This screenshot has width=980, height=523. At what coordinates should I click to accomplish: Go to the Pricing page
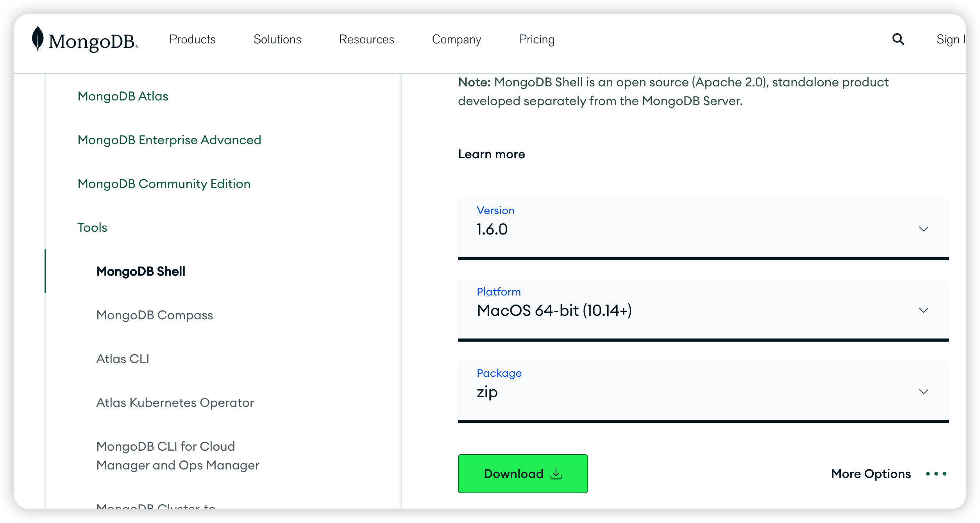click(x=536, y=39)
